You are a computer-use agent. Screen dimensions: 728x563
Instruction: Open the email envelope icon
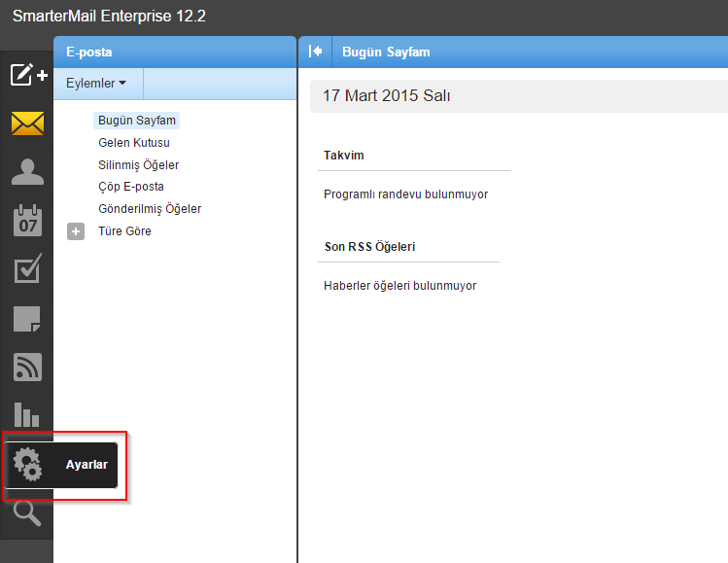[27, 123]
